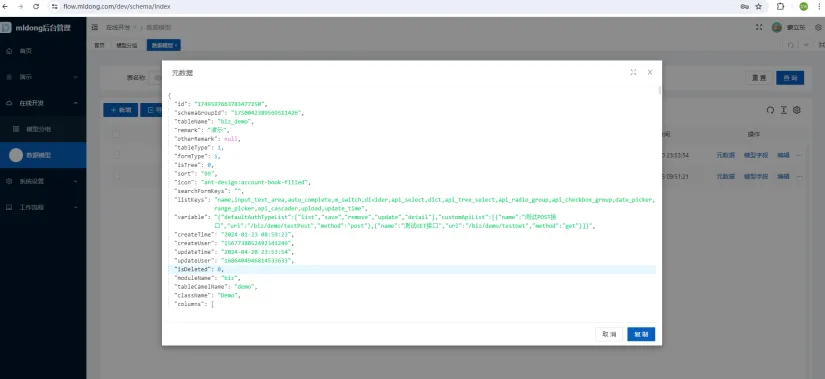
Task: Click the icon beside 工作流程
Action: 9,207
